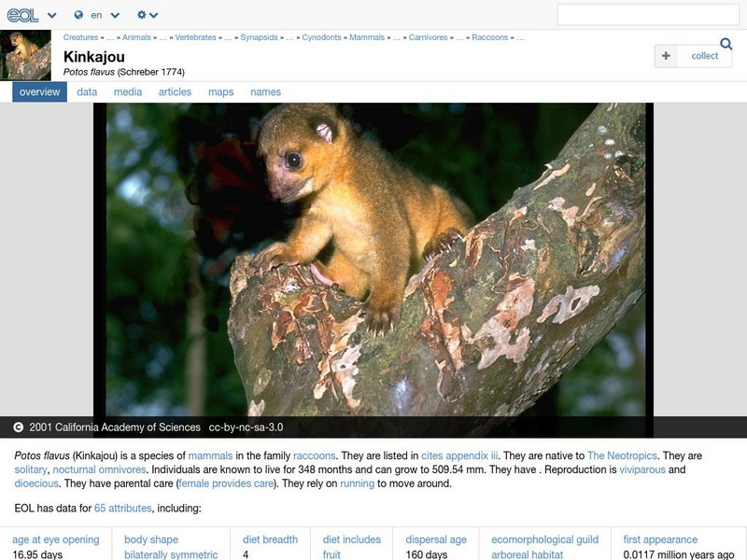The height and width of the screenshot is (560, 747).
Task: Switch to the data tab
Action: pos(86,92)
